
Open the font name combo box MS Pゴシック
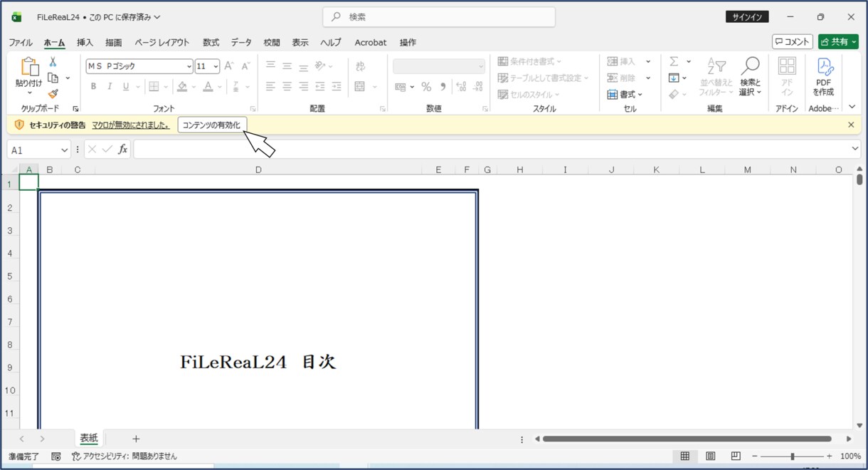(139, 66)
